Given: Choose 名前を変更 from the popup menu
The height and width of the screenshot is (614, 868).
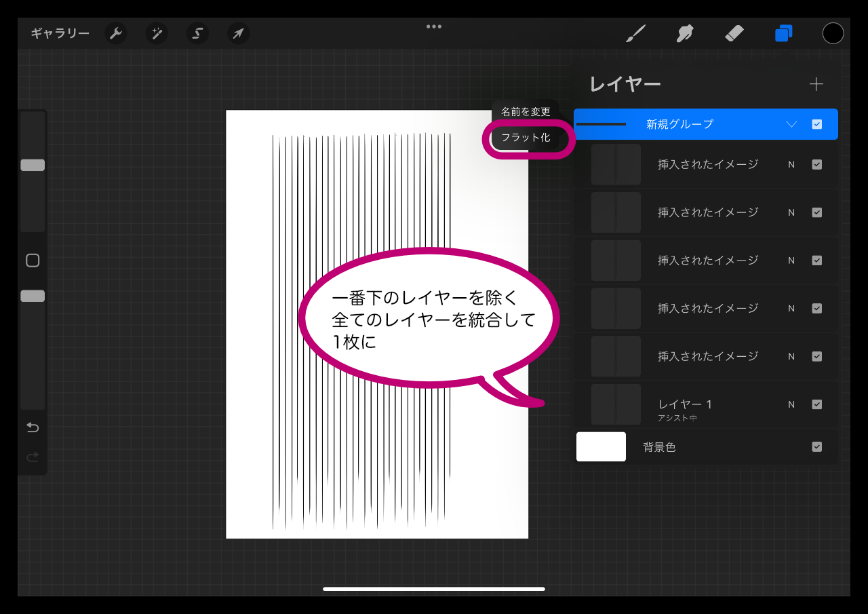Looking at the screenshot, I should [x=526, y=111].
